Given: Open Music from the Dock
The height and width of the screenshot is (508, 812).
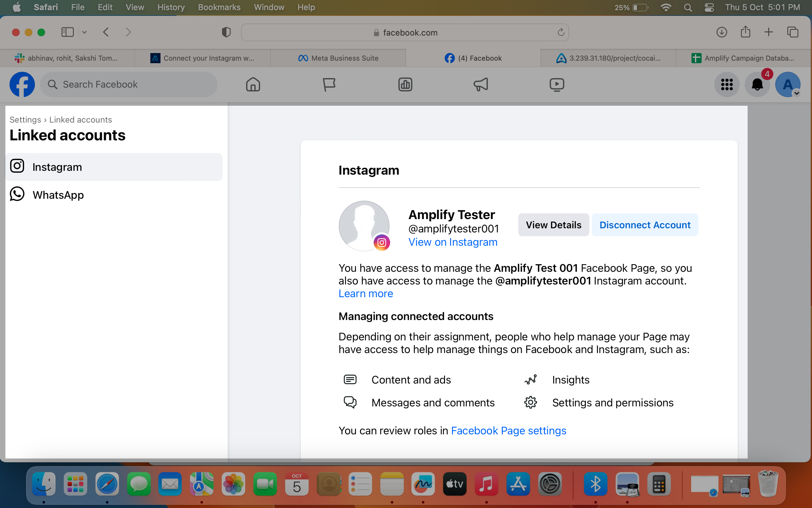Looking at the screenshot, I should pos(486,484).
